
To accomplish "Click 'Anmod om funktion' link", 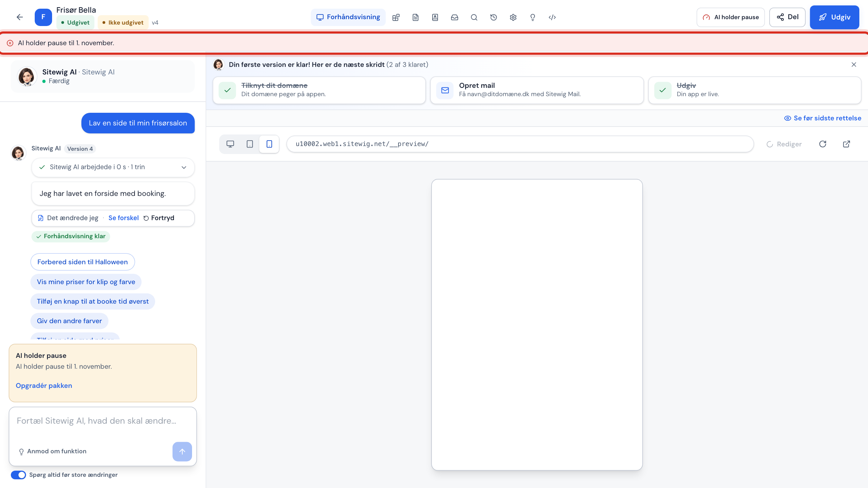I will [52, 451].
